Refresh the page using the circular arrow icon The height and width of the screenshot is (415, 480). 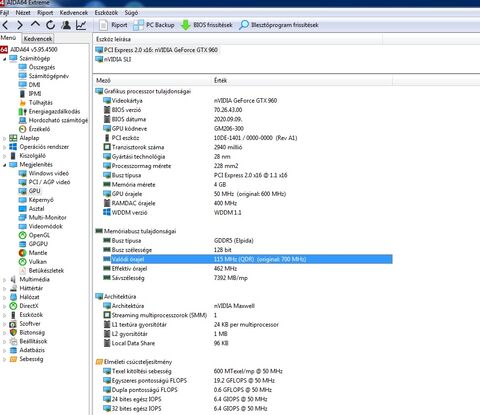(51, 25)
